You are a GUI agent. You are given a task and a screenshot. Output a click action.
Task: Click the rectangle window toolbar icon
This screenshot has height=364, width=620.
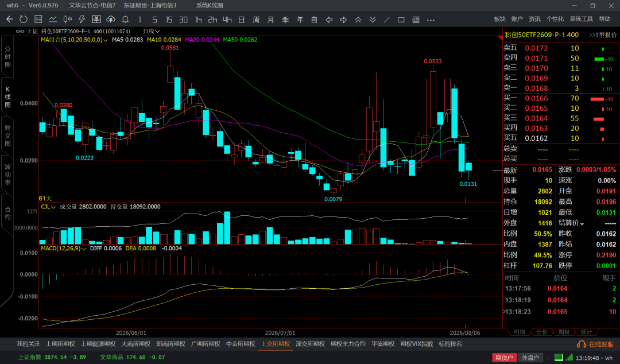point(401,20)
